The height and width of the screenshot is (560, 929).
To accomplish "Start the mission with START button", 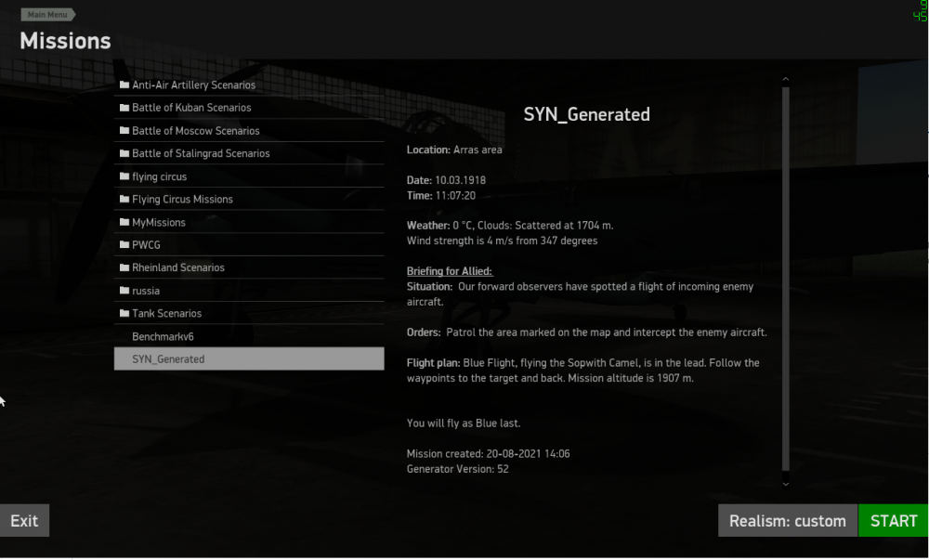I will [894, 520].
